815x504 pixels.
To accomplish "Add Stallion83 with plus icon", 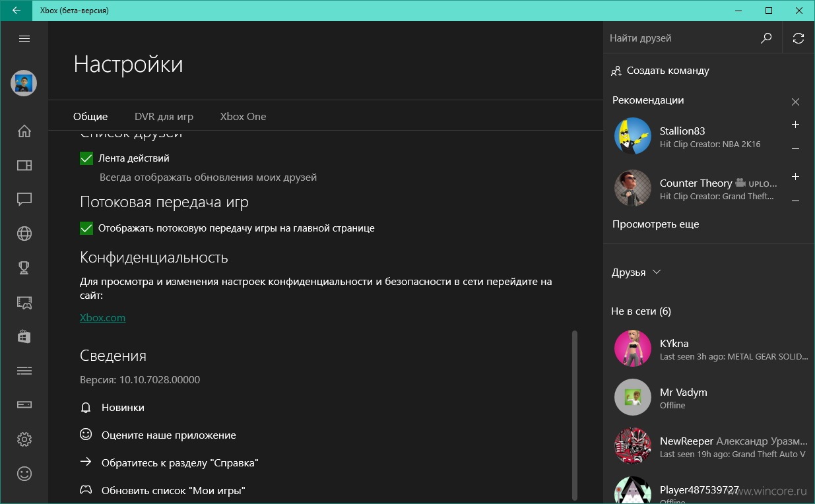I will [795, 125].
